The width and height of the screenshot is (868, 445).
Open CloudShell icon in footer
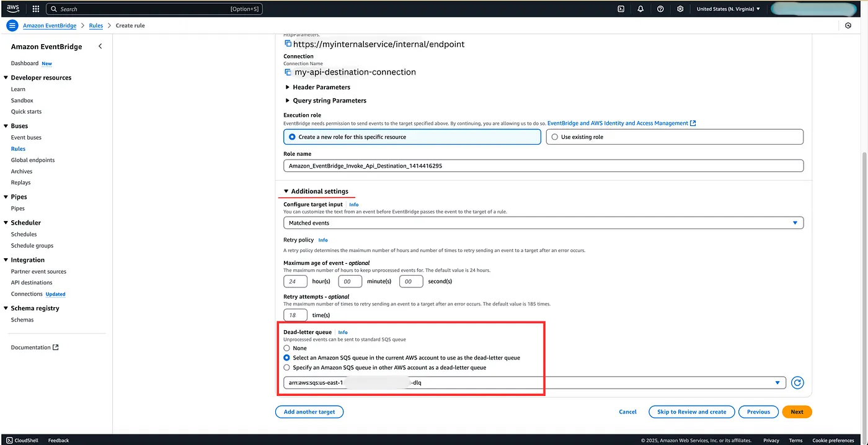[x=9, y=440]
